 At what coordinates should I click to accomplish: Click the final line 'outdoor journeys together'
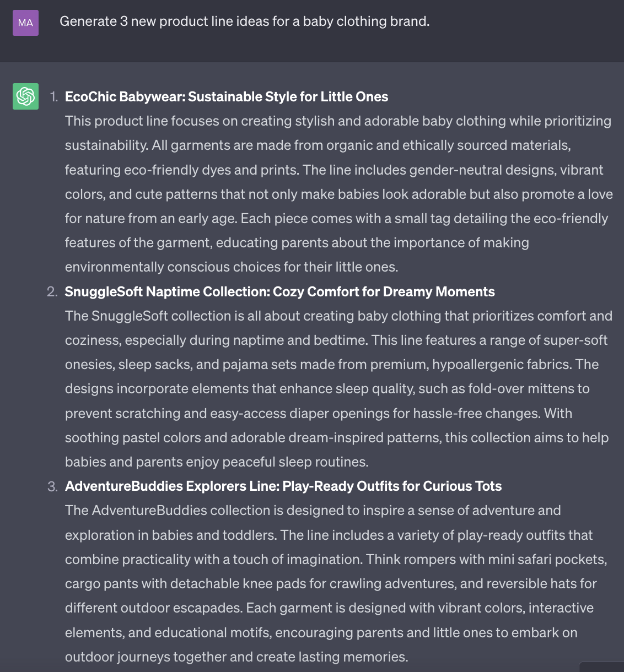(236, 657)
